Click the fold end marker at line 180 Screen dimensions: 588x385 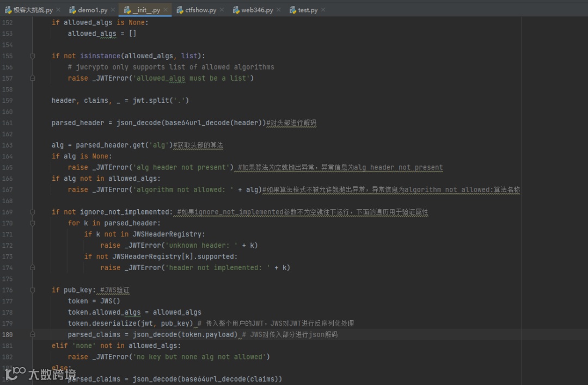[33, 334]
